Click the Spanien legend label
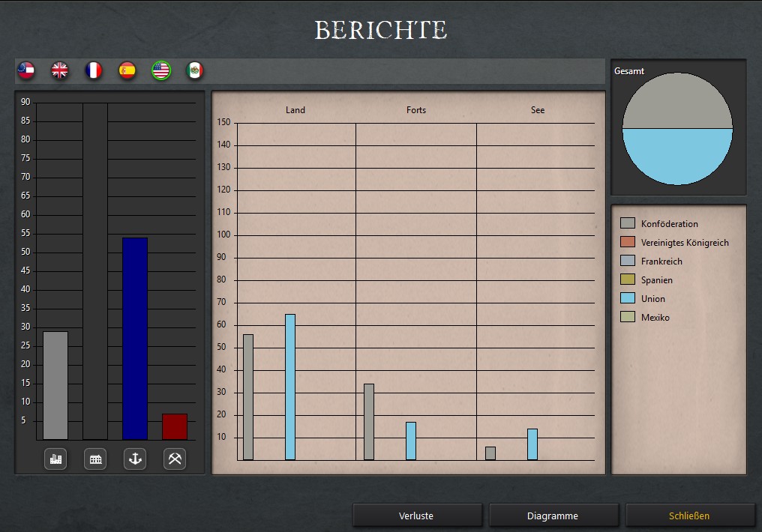Screen dimensions: 762x532 656,280
